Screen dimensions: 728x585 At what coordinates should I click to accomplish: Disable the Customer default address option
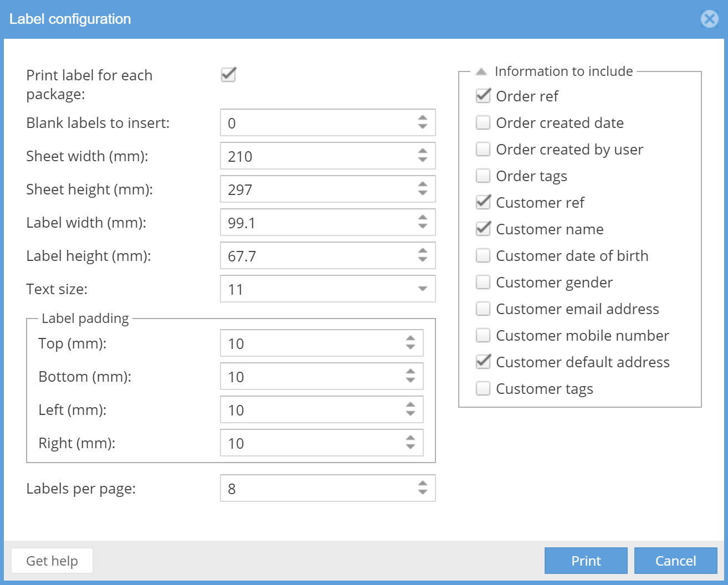483,362
